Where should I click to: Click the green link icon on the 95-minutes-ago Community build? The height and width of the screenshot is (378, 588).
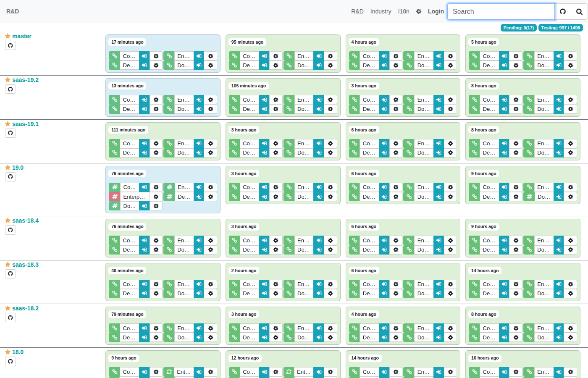234,56
